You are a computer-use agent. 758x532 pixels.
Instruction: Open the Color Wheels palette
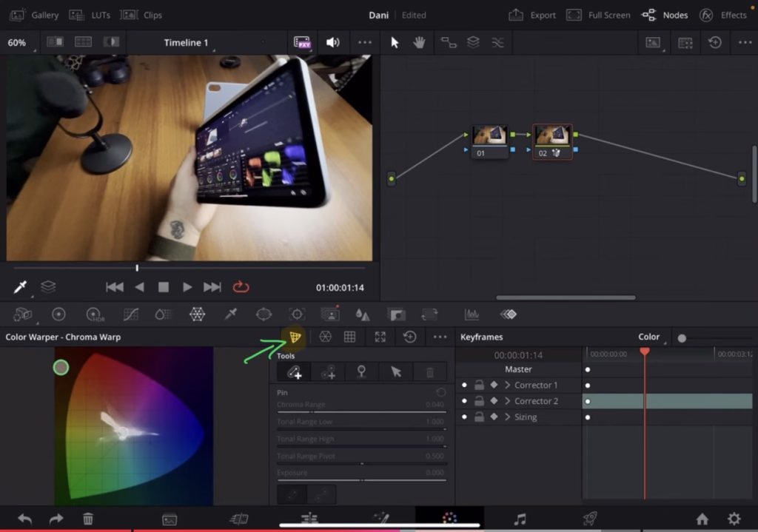(59, 314)
